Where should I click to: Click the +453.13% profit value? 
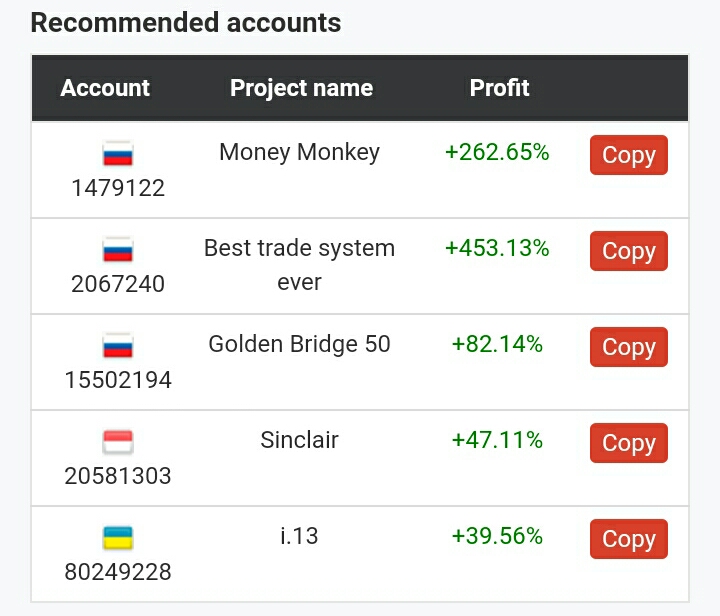click(x=497, y=248)
